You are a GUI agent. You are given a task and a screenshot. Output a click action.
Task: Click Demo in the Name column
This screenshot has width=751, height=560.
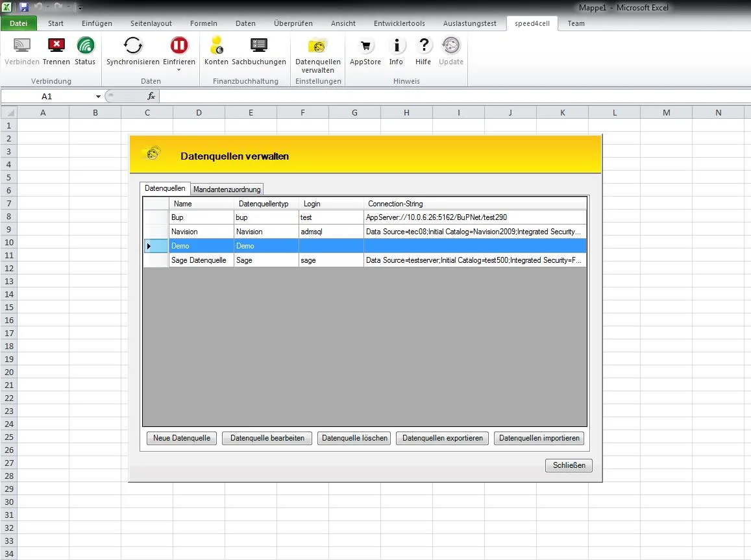201,246
